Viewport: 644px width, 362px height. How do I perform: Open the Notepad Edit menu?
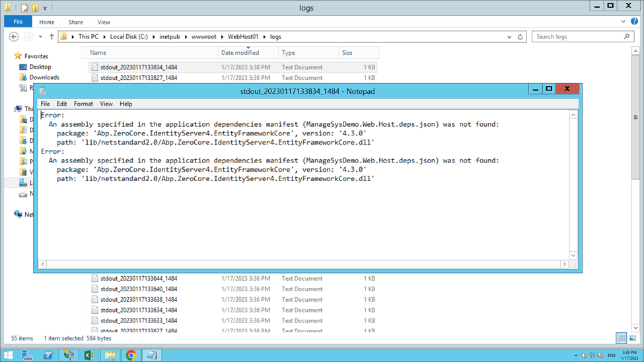pos(61,104)
